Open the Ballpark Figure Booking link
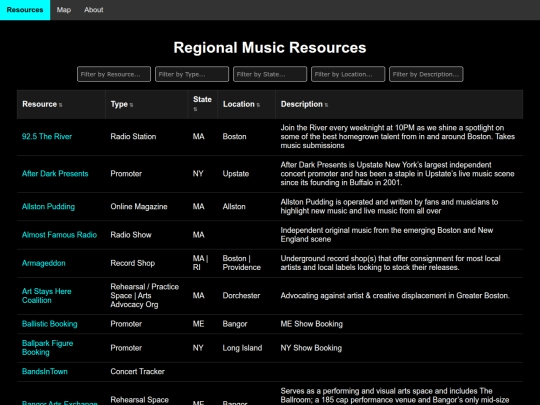540x405 pixels. 48,348
